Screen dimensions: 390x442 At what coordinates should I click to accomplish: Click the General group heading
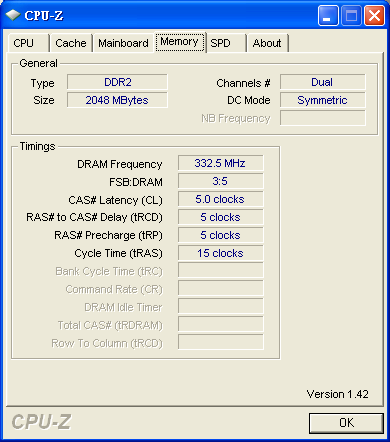[38, 63]
